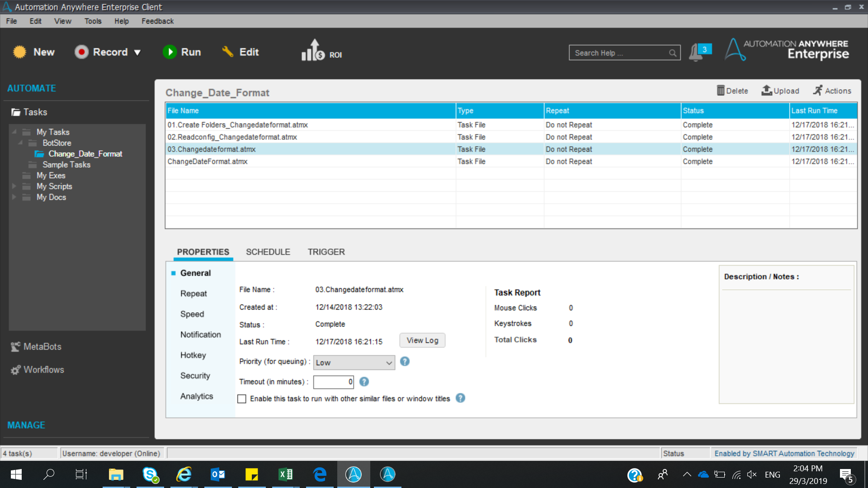Click the View Log button

(422, 340)
